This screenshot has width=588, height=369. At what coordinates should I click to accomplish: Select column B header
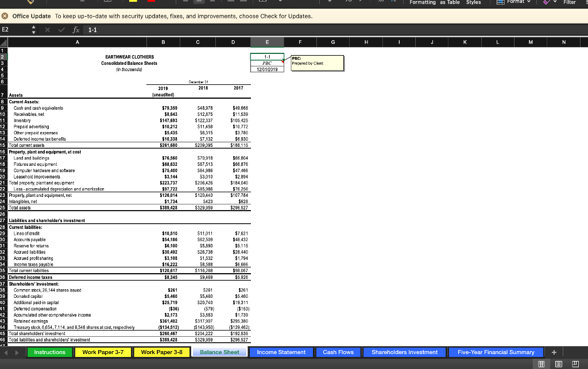point(163,42)
